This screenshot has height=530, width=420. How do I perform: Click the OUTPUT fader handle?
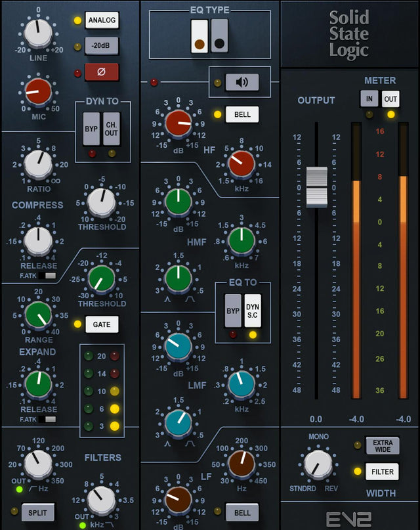(316, 187)
